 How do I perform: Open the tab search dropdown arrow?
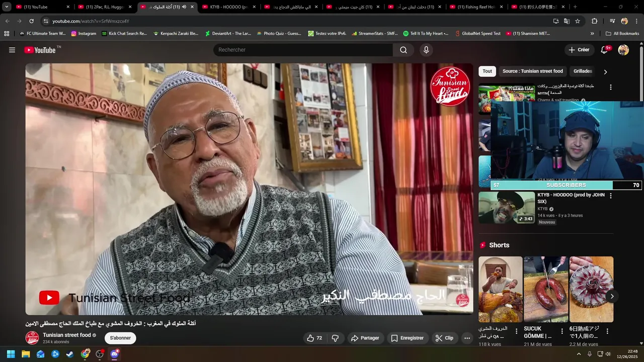pos(7,7)
